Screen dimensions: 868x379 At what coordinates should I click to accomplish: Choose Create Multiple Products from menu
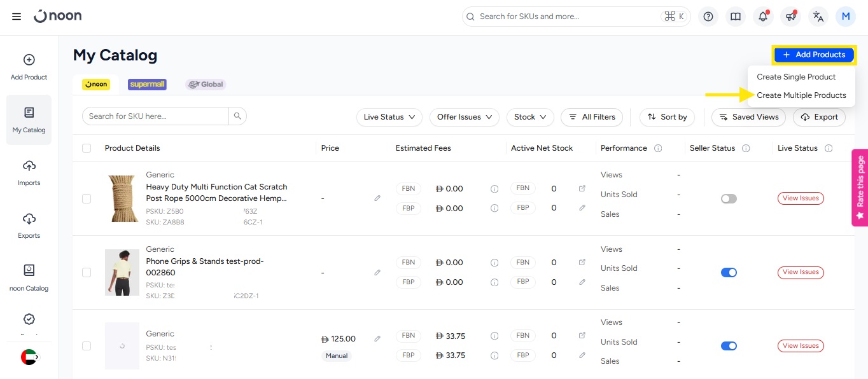click(801, 95)
